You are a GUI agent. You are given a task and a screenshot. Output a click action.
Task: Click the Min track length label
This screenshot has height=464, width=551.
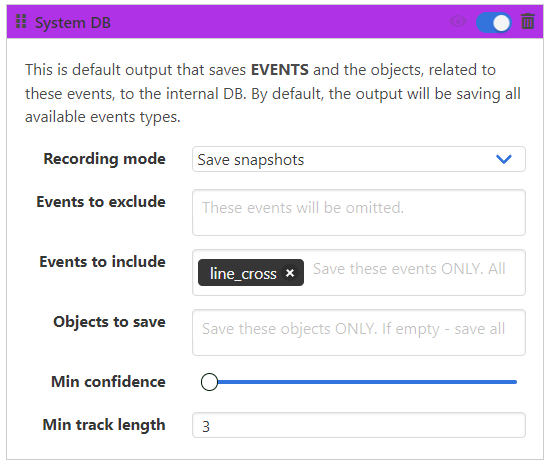104,425
